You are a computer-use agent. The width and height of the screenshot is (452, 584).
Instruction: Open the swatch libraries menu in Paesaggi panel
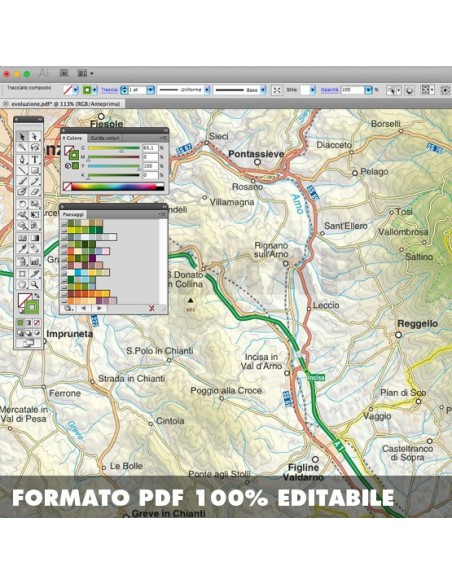pos(69,308)
